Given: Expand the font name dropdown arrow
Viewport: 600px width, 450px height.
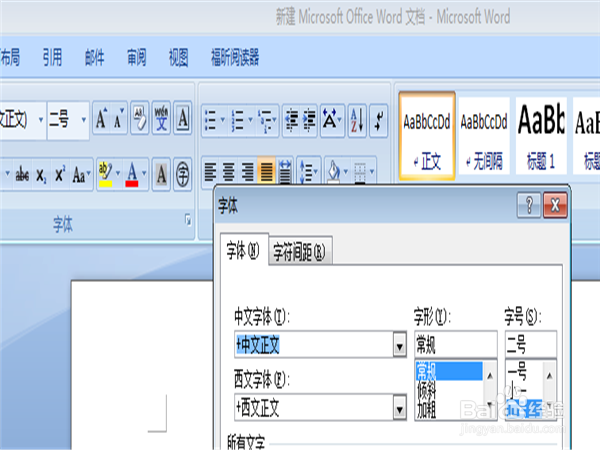Looking at the screenshot, I should (41, 120).
